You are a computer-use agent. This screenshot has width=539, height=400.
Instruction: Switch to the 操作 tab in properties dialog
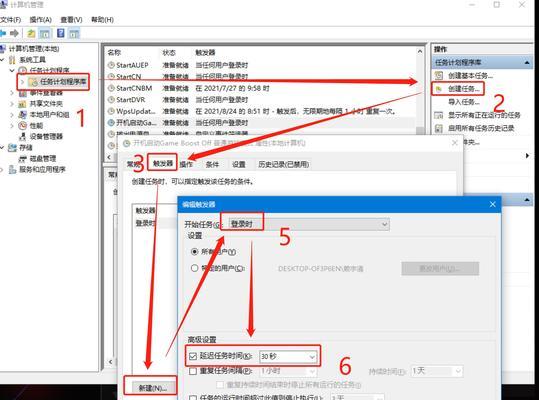point(186,164)
